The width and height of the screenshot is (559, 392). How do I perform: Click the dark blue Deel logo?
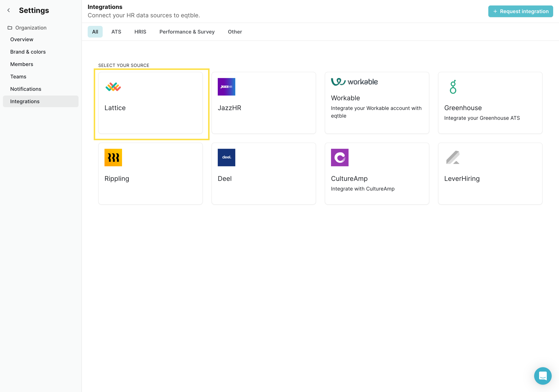point(226,158)
